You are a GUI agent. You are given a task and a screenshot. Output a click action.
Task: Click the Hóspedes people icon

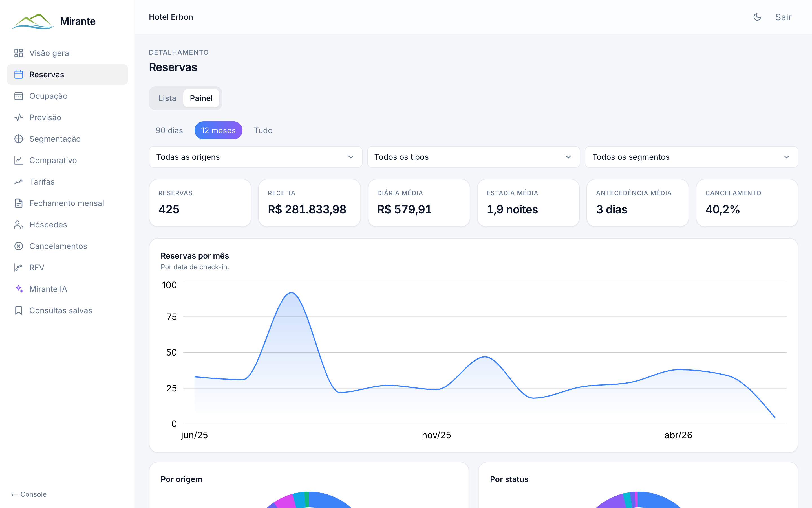tap(18, 225)
